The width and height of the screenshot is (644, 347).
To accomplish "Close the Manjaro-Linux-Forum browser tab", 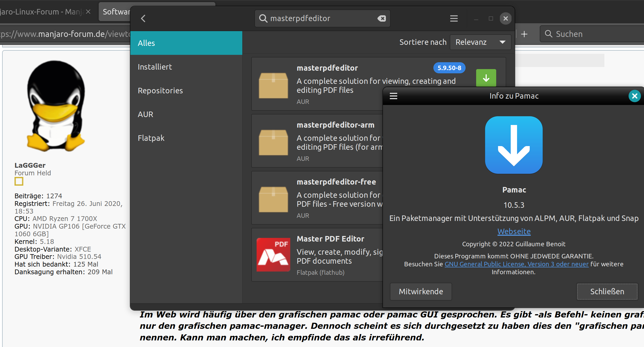I will 88,12.
